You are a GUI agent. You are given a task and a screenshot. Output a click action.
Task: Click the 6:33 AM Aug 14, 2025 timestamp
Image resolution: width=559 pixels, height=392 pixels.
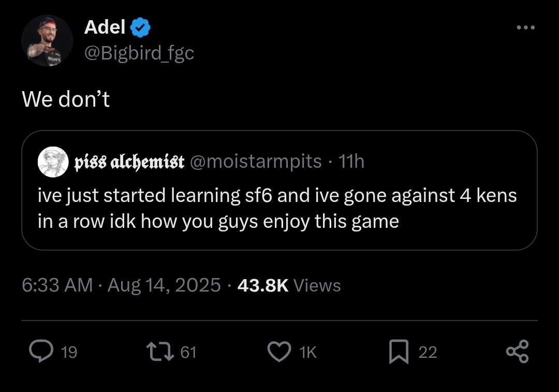point(121,285)
